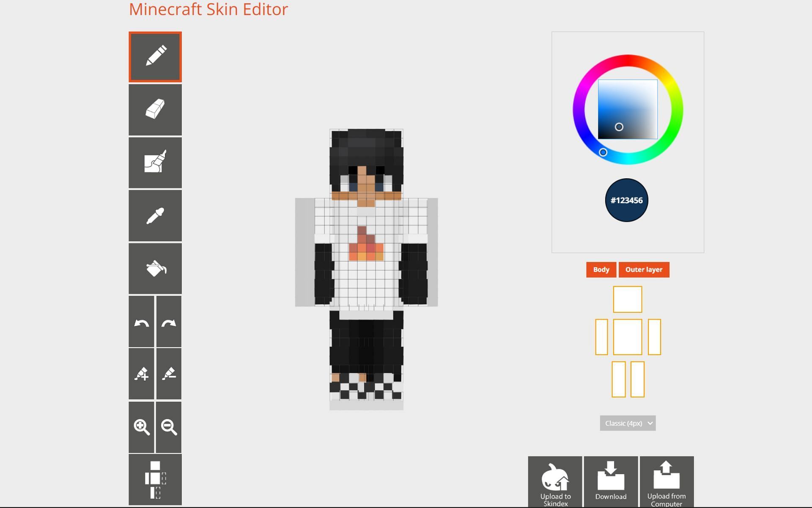Click the Download skin button
Viewport: 812px width, 508px height.
pyautogui.click(x=610, y=483)
